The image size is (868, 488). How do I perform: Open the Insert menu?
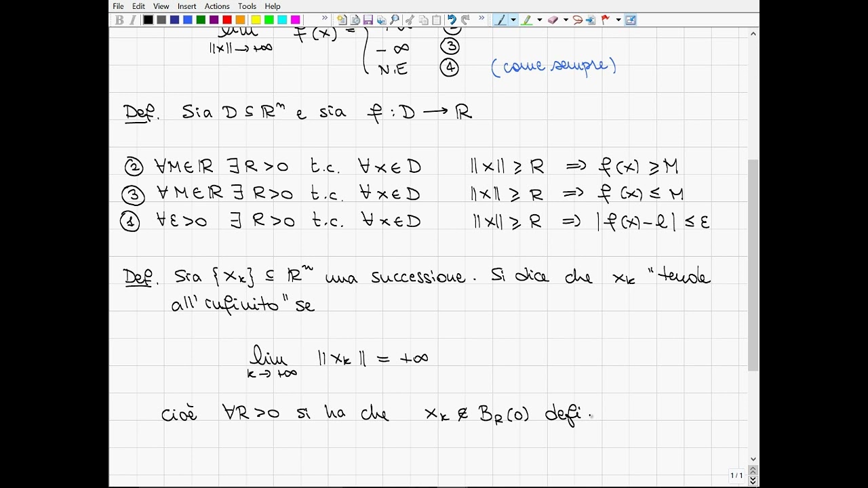coord(187,6)
